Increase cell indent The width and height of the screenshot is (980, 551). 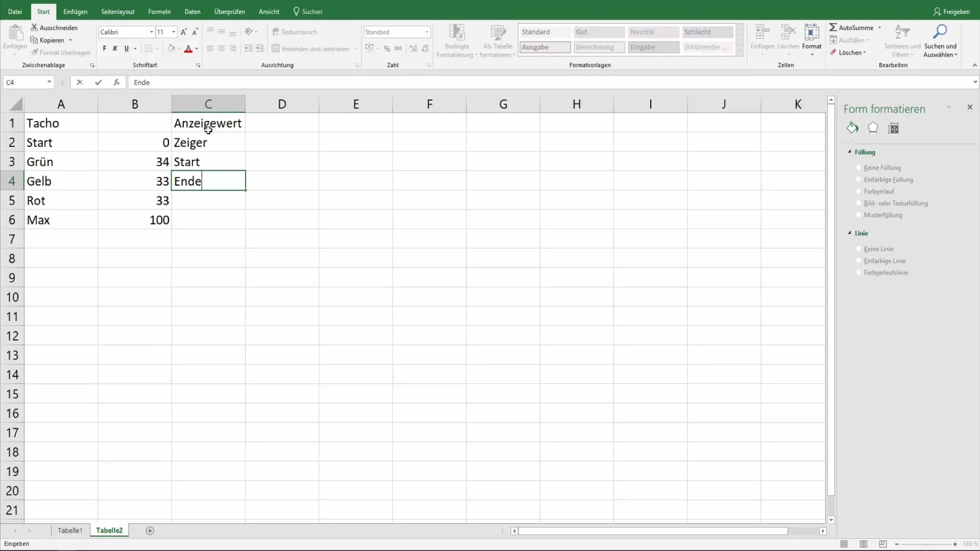(x=260, y=48)
